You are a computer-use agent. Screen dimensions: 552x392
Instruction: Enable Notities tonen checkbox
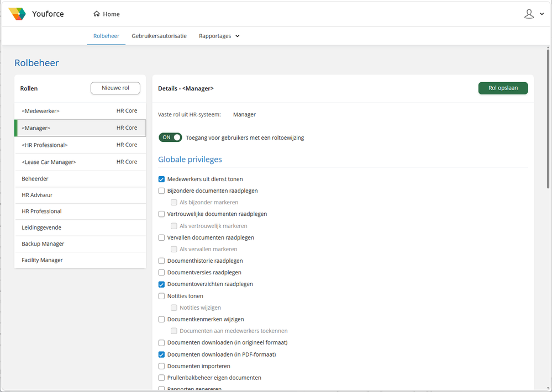point(161,296)
